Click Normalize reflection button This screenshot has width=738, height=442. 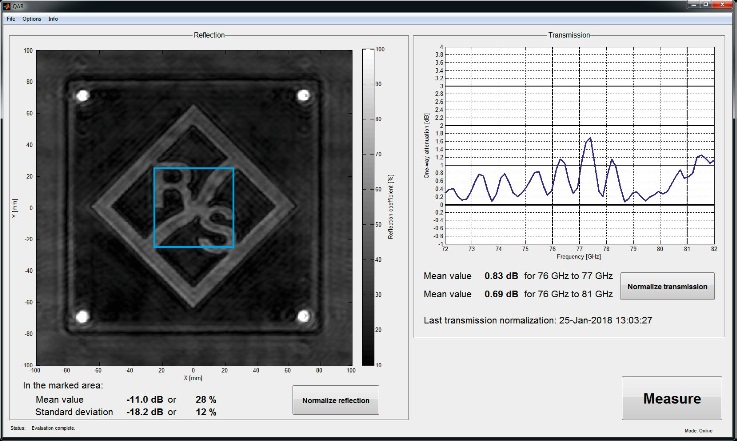tap(336, 400)
